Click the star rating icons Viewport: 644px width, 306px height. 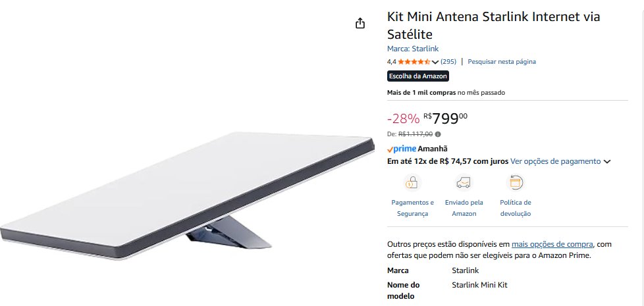pos(414,62)
